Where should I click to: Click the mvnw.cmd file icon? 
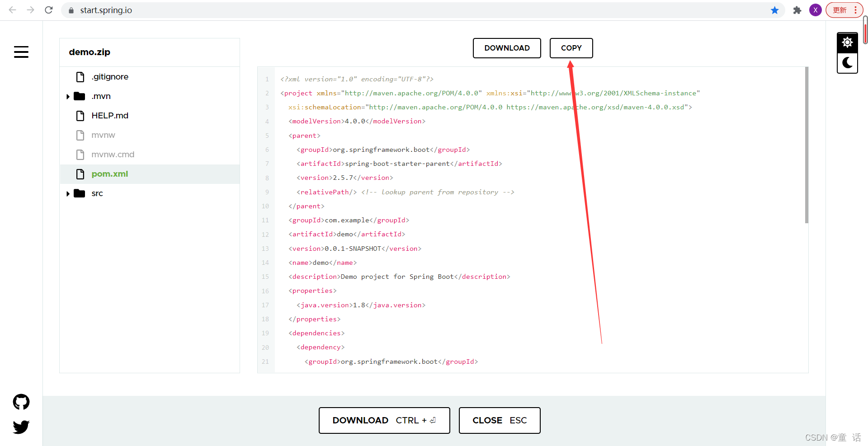coord(80,155)
